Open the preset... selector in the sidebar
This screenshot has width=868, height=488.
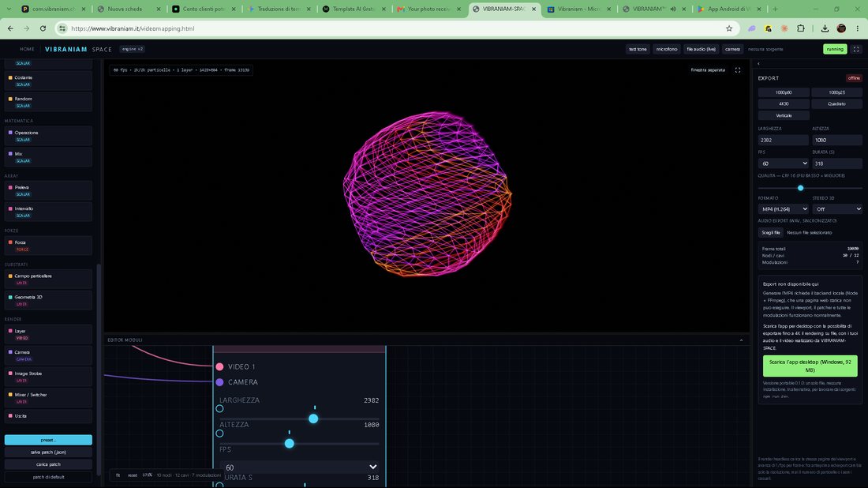(x=48, y=440)
